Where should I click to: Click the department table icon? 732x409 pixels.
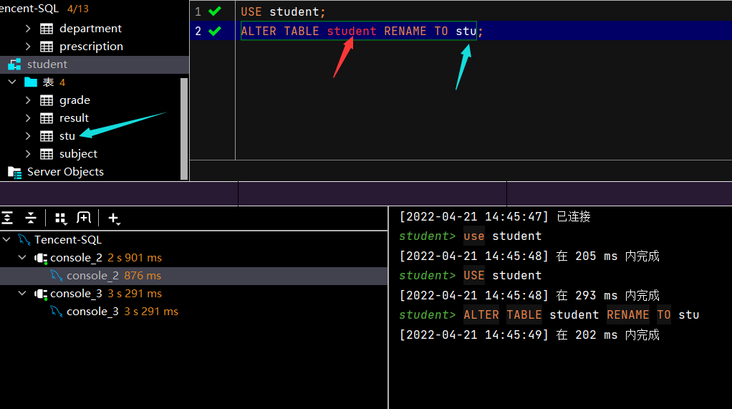46,28
